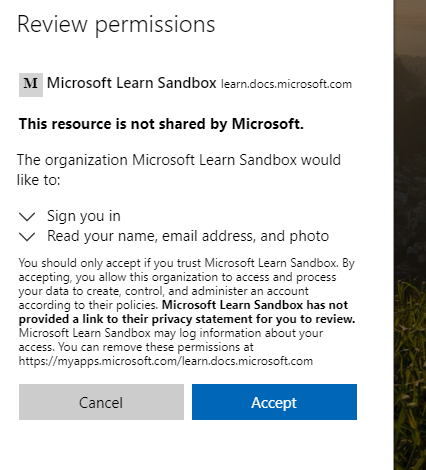Click the bold privacy statement notice

[187, 312]
